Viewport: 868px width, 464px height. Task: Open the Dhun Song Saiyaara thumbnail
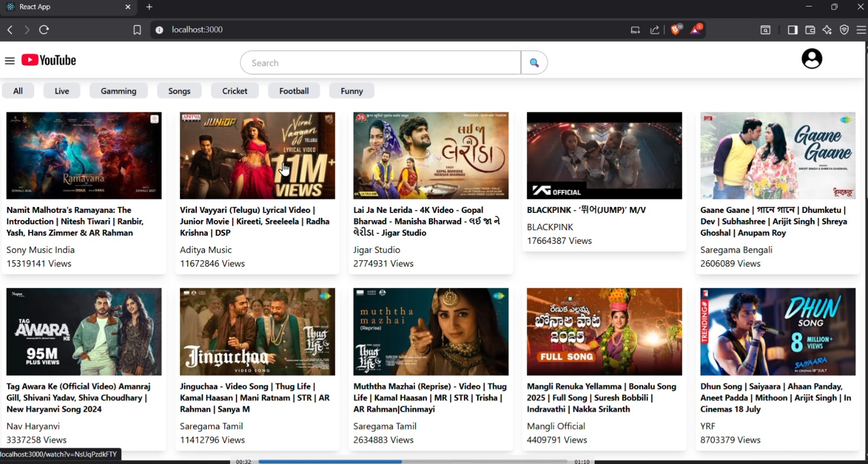(778, 332)
